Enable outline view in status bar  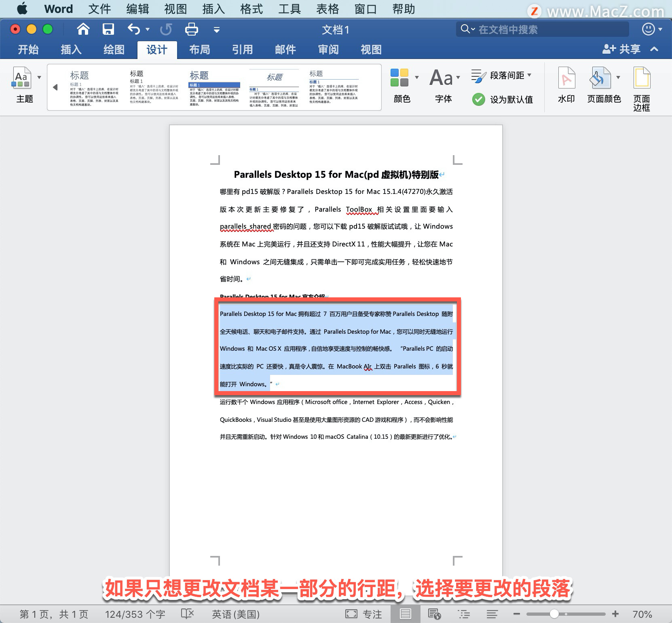(464, 614)
